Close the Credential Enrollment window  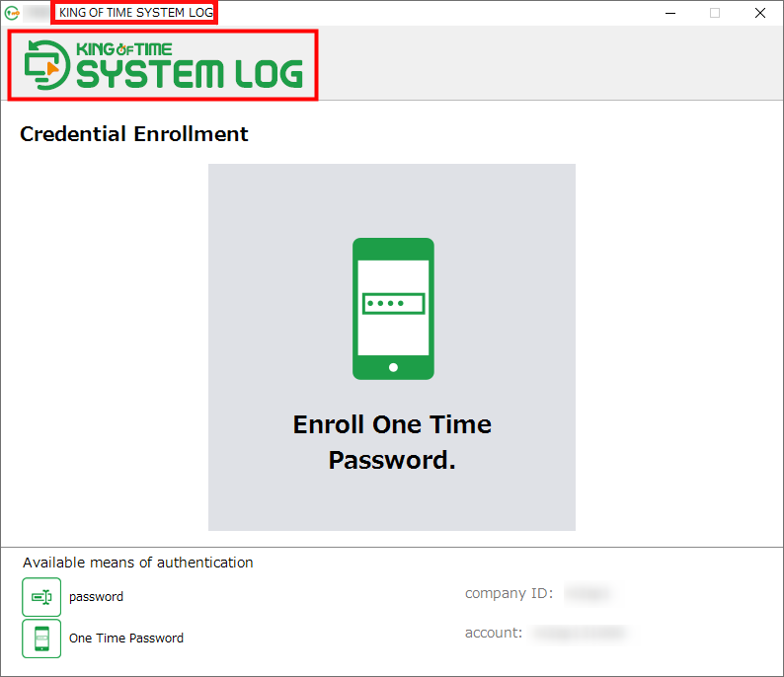coord(760,13)
